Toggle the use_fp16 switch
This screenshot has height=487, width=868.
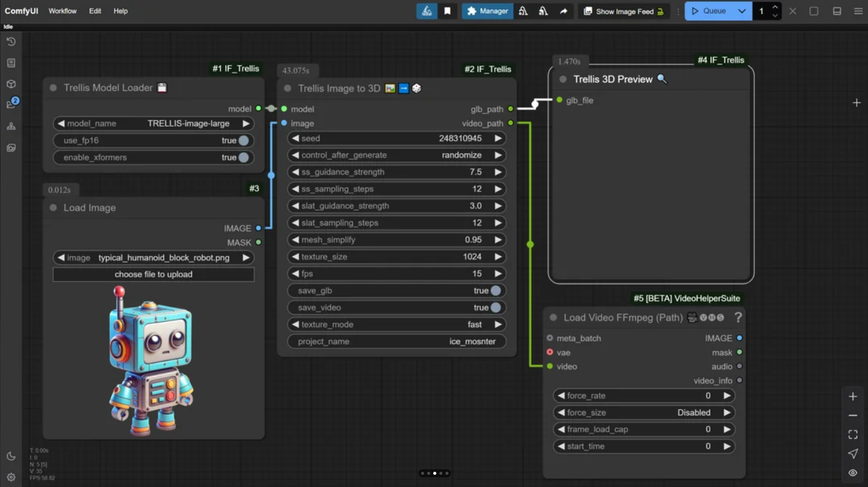tap(244, 141)
